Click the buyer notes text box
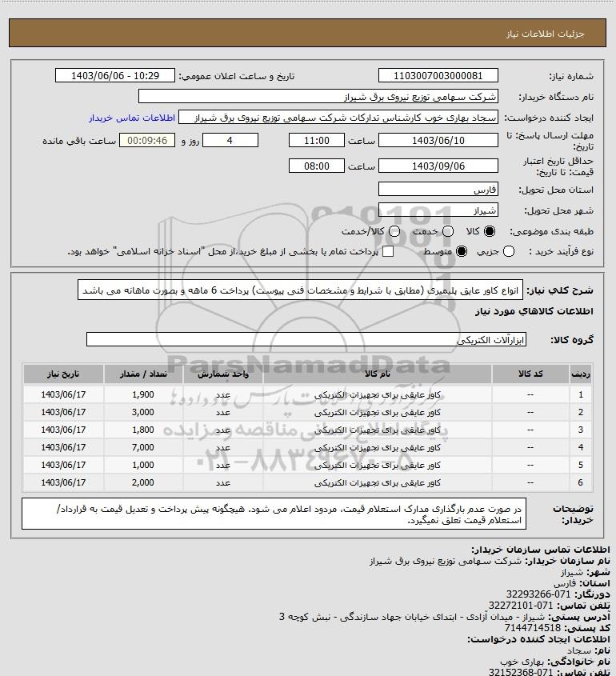The image size is (616, 676). click(x=274, y=514)
